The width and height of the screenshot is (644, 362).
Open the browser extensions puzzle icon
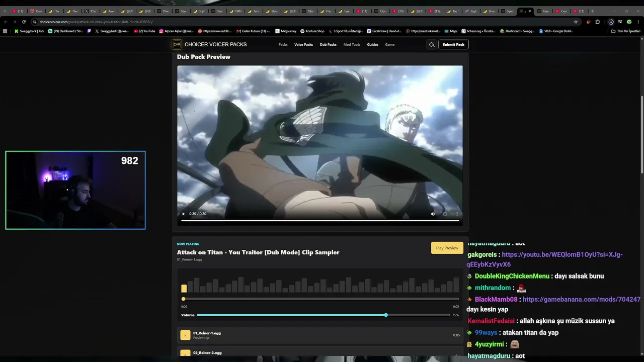point(597,22)
